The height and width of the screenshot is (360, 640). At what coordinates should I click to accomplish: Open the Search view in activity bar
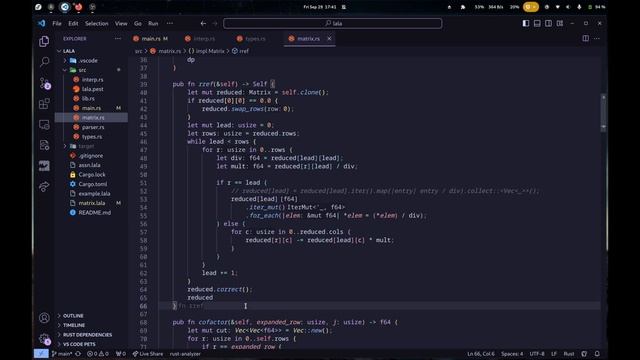pos(44,62)
